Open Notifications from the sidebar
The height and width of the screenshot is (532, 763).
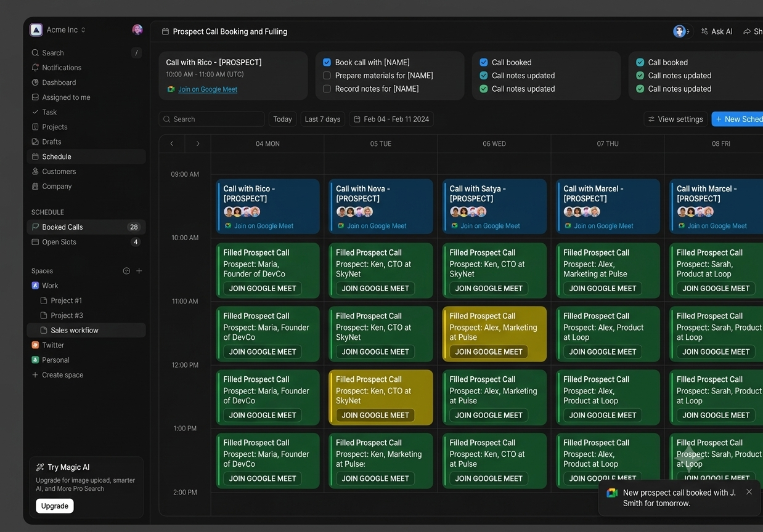coord(86,68)
